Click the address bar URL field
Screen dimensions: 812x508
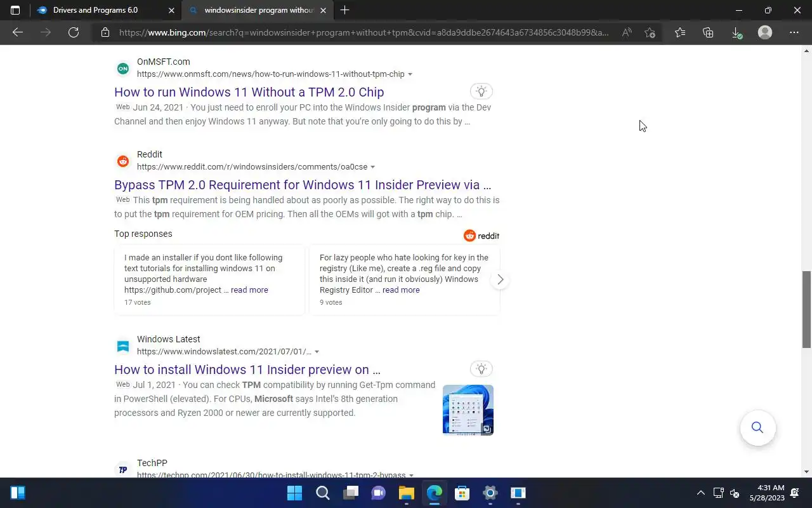[x=363, y=32]
